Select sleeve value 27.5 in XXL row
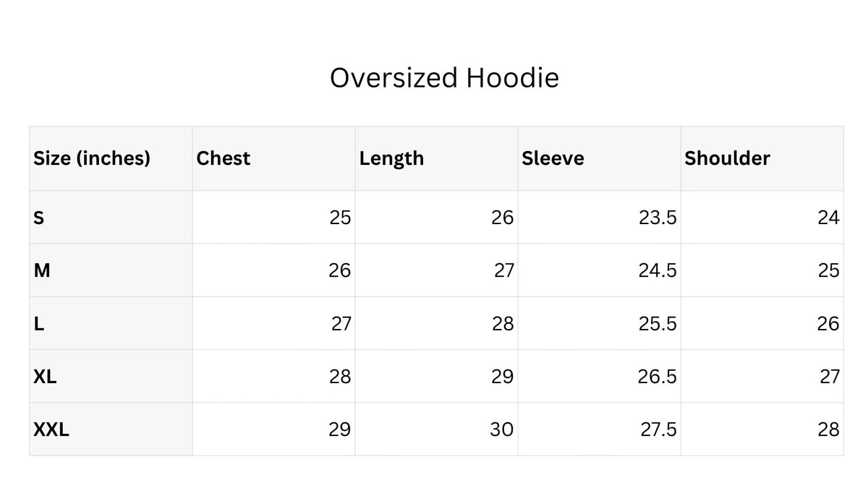868x488 pixels. tap(658, 429)
